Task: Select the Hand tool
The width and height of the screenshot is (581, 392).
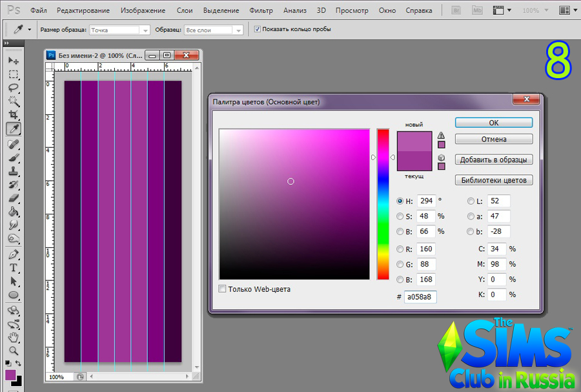Action: (14, 338)
